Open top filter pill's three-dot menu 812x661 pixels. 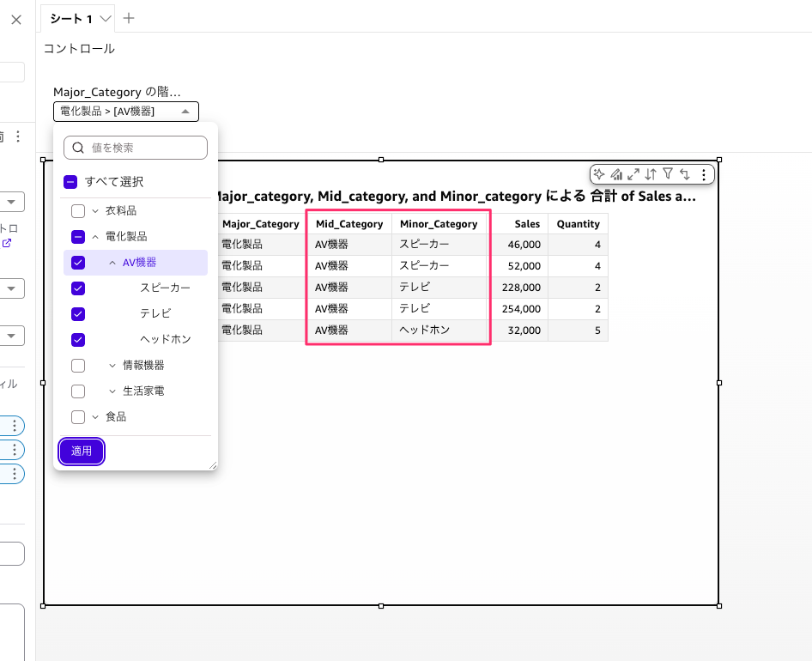15,426
